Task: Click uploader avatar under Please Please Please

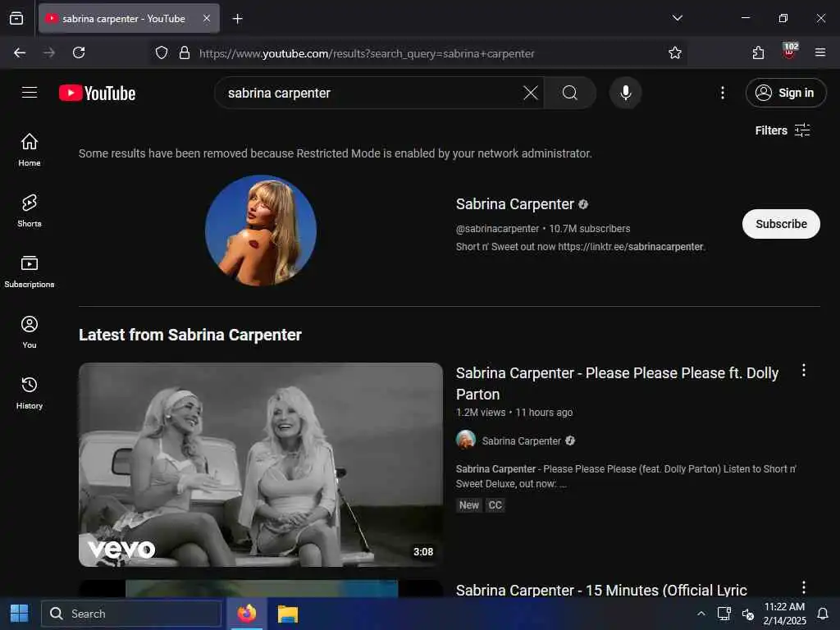Action: pyautogui.click(x=466, y=440)
